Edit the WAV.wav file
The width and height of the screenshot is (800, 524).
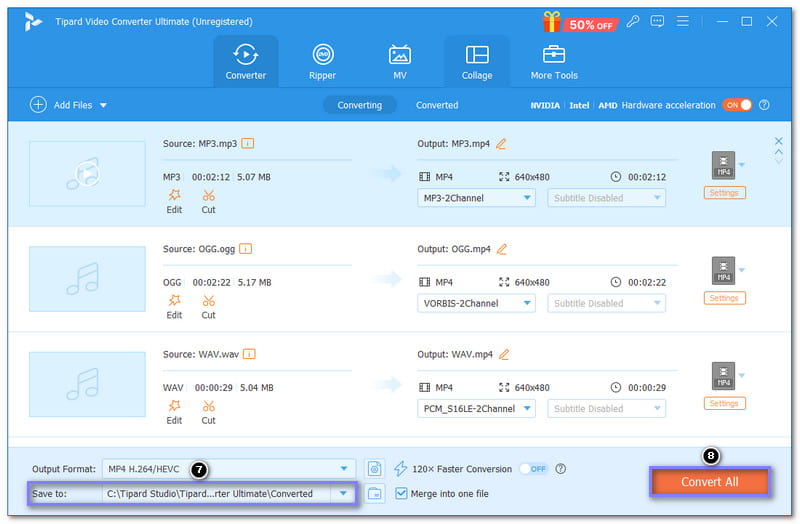(x=174, y=413)
